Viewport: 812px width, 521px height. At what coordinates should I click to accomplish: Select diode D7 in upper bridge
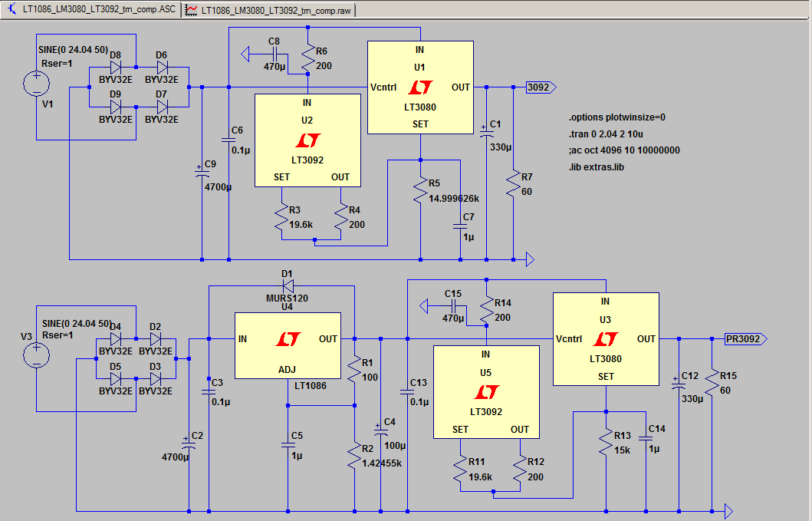coord(162,107)
